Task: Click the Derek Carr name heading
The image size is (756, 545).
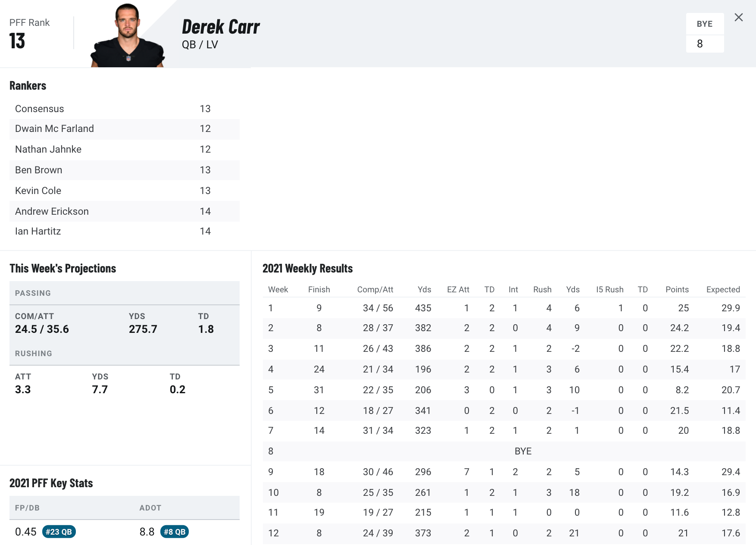Action: coord(221,27)
